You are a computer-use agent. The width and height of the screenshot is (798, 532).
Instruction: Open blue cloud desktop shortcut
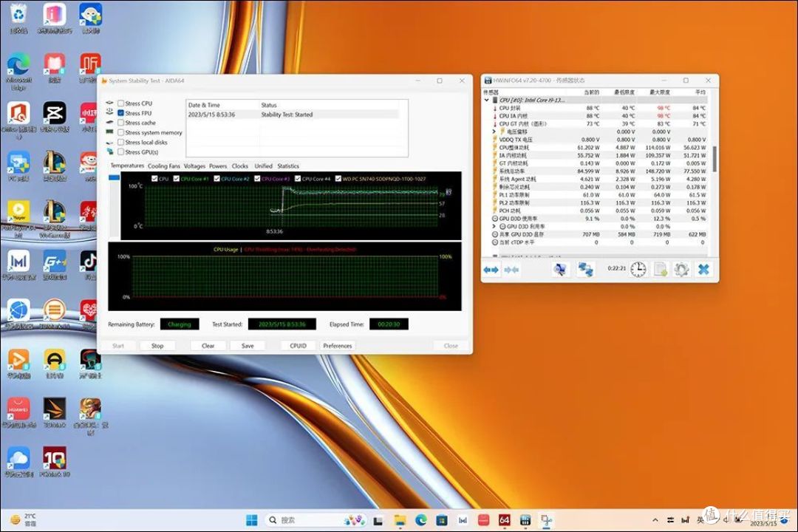point(18,462)
